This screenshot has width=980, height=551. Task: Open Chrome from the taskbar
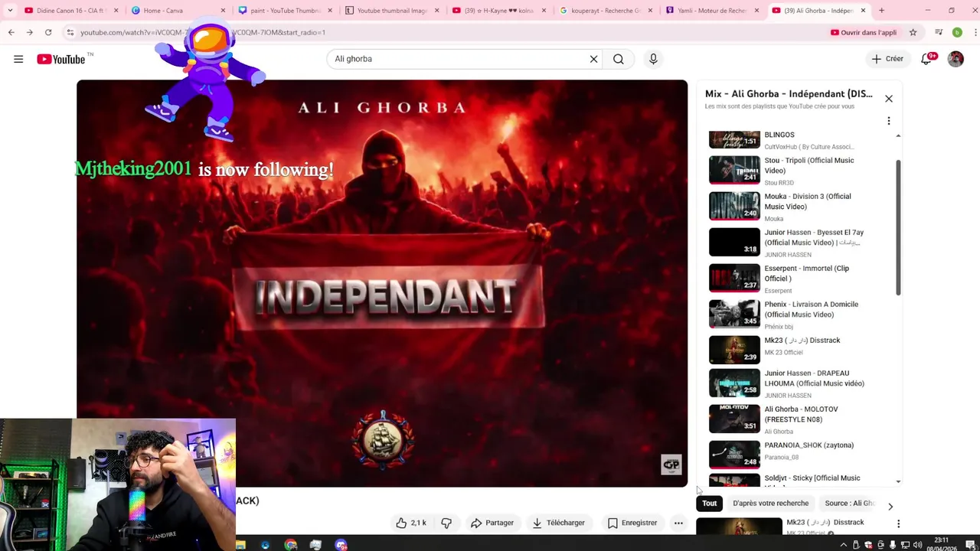290,545
